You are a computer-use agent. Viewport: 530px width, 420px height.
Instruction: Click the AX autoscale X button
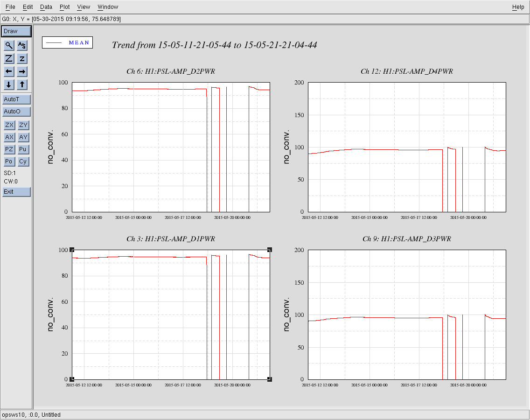tap(9, 137)
